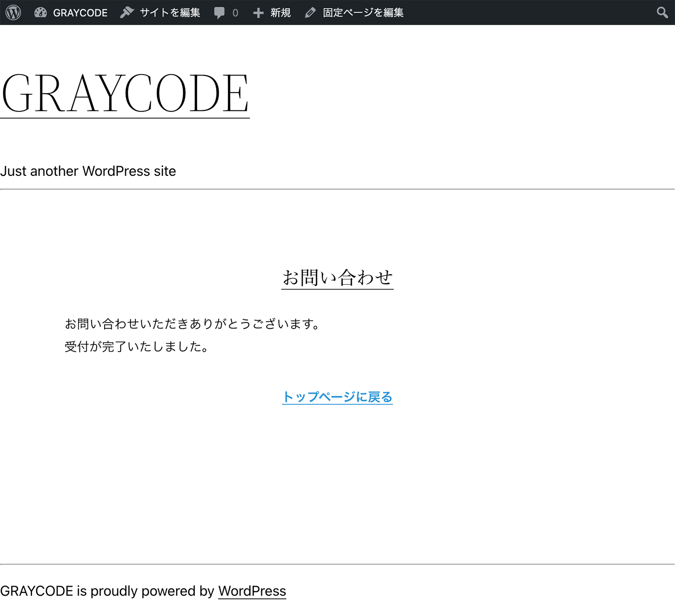The image size is (675, 616).
Task: Open the お問い合わせ page heading link
Action: point(337,278)
